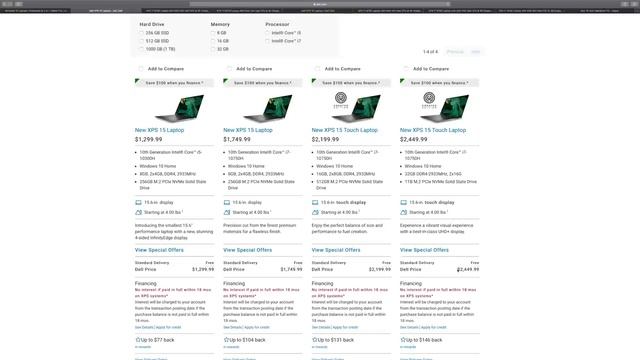Open in rewards link under $146 back
This screenshot has width=640, height=360.
pos(408,347)
